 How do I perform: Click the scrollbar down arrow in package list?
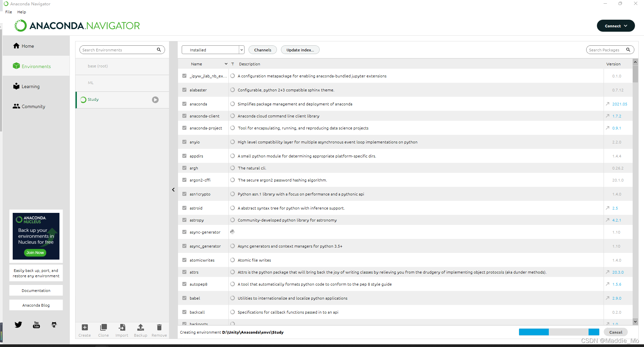[635, 322]
